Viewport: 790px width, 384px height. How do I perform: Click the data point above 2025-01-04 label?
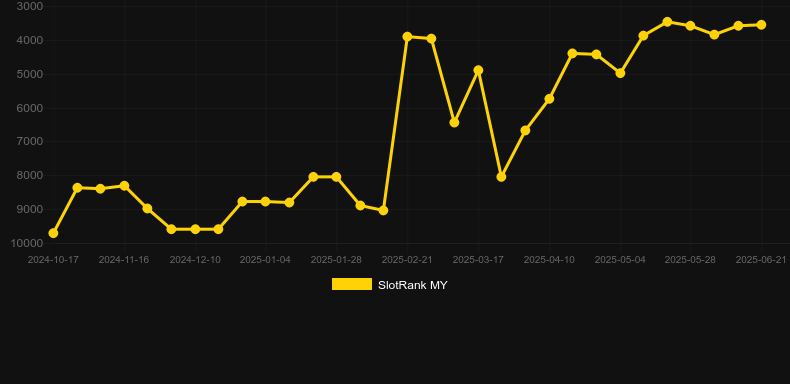[x=266, y=202]
